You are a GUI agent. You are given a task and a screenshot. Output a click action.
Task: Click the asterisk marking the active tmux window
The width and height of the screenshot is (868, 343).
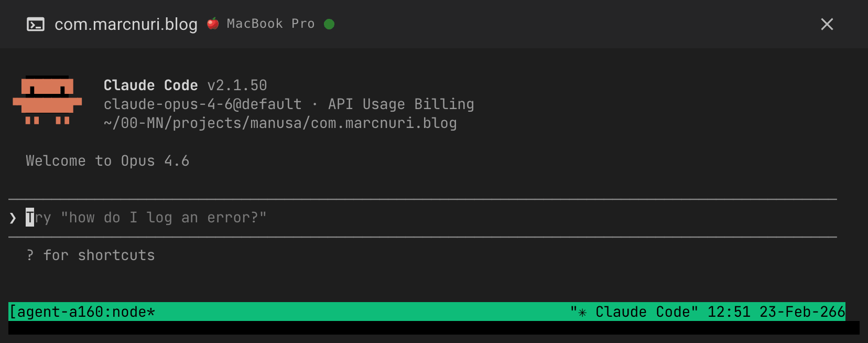151,312
